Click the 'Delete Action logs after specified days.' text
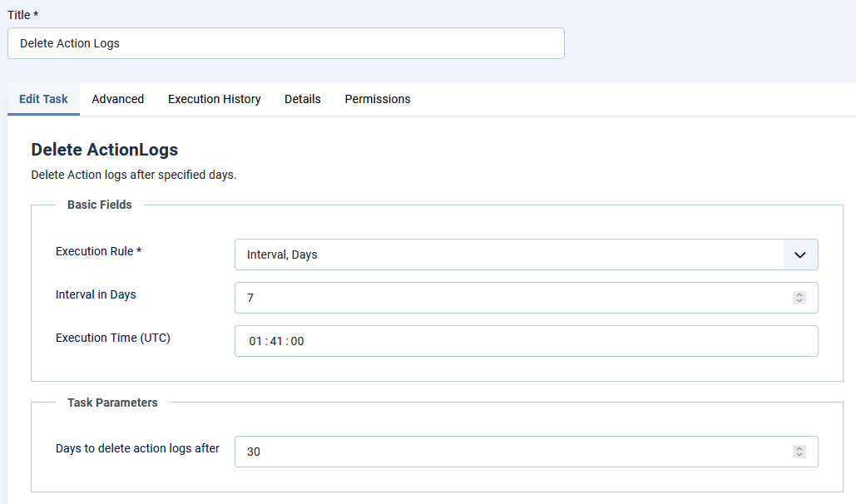The width and height of the screenshot is (856, 504). (x=134, y=175)
